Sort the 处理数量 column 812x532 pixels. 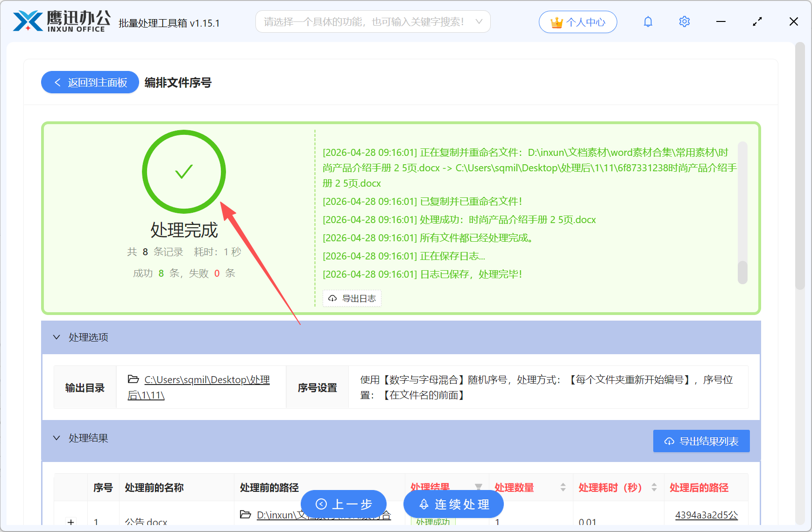(563, 487)
